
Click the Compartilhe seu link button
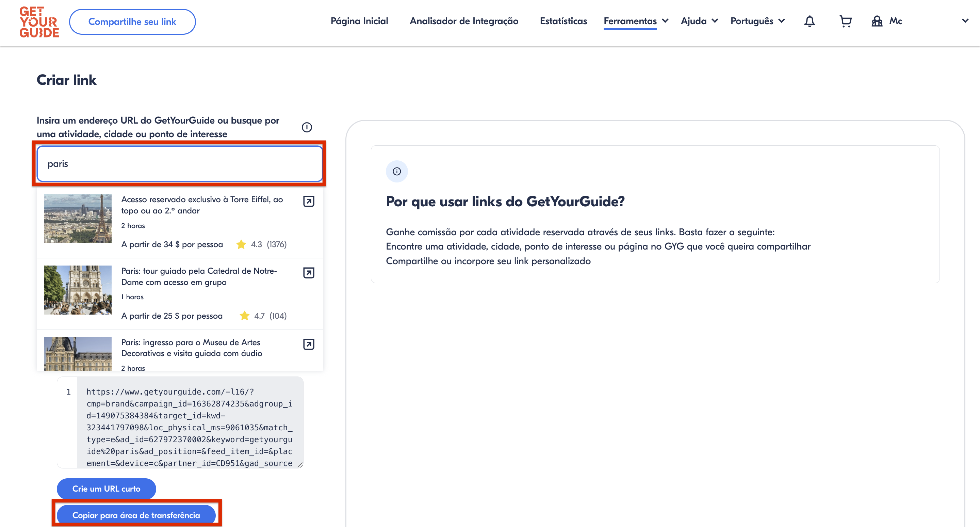pyautogui.click(x=132, y=22)
